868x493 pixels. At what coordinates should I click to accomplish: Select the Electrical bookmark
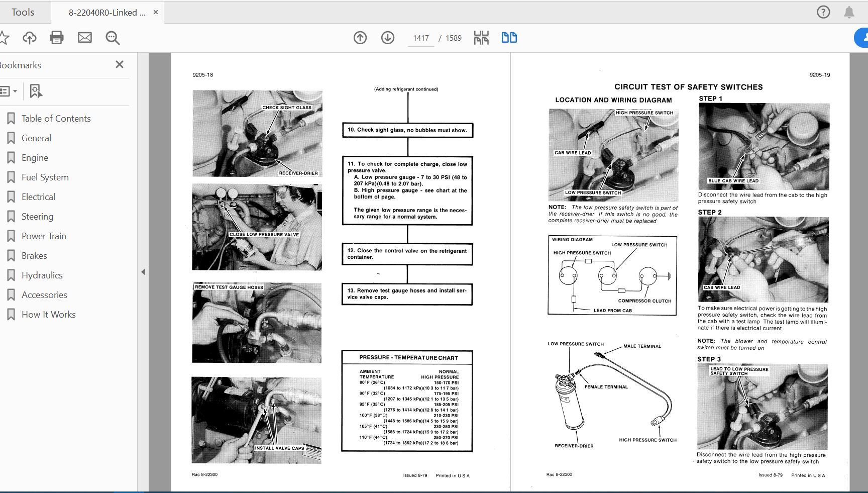tap(38, 197)
